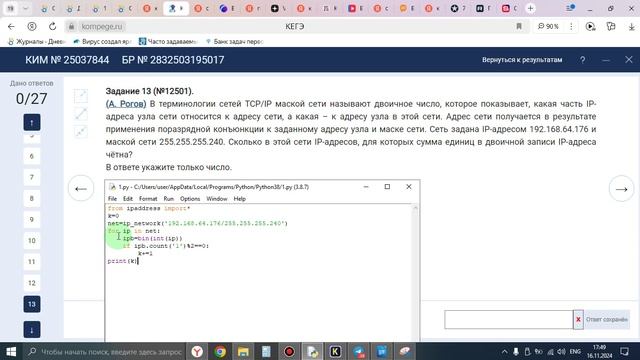
Task: Maximize the IDLE 1.py window
Action: [387, 187]
